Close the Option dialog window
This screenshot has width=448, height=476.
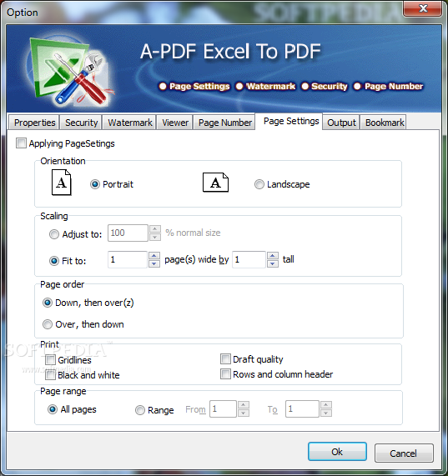click(x=422, y=8)
